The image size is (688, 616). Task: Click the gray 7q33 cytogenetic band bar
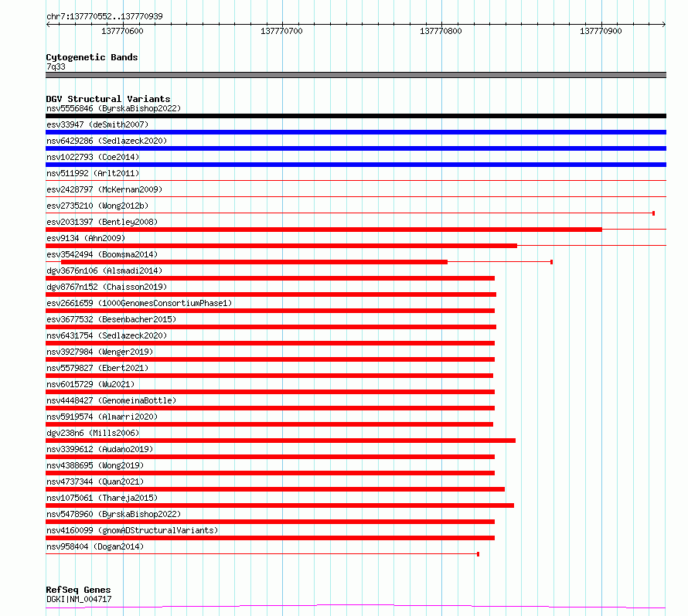click(356, 75)
